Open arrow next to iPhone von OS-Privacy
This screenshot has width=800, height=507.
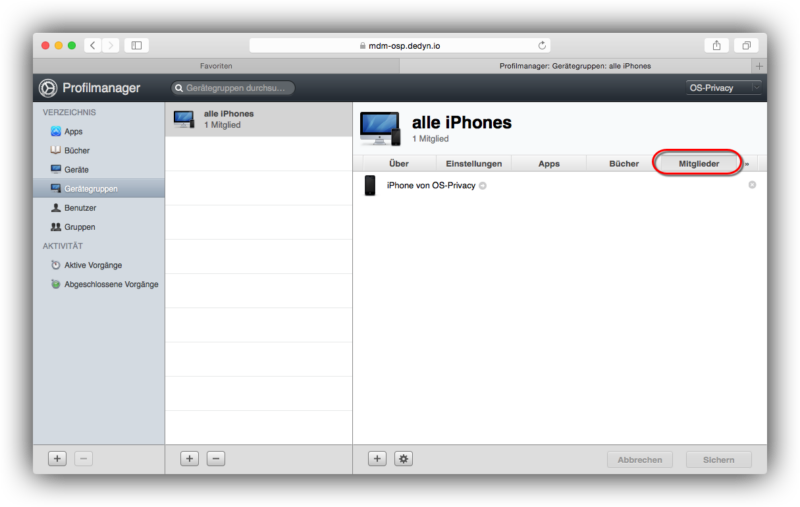[x=483, y=186]
